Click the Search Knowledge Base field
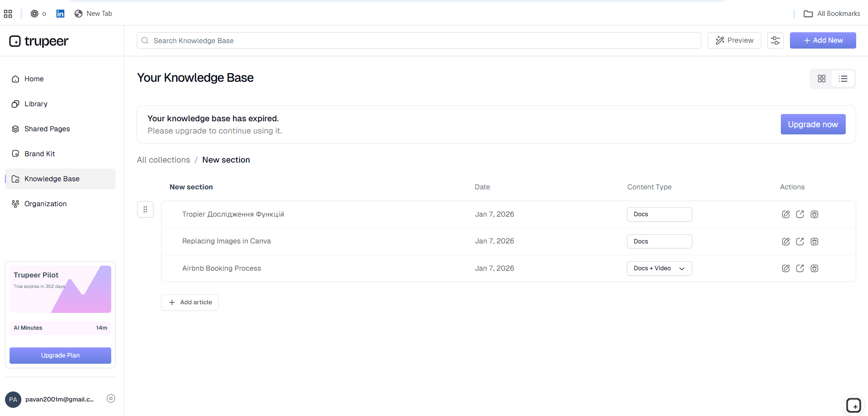This screenshot has width=868, height=416. [419, 40]
